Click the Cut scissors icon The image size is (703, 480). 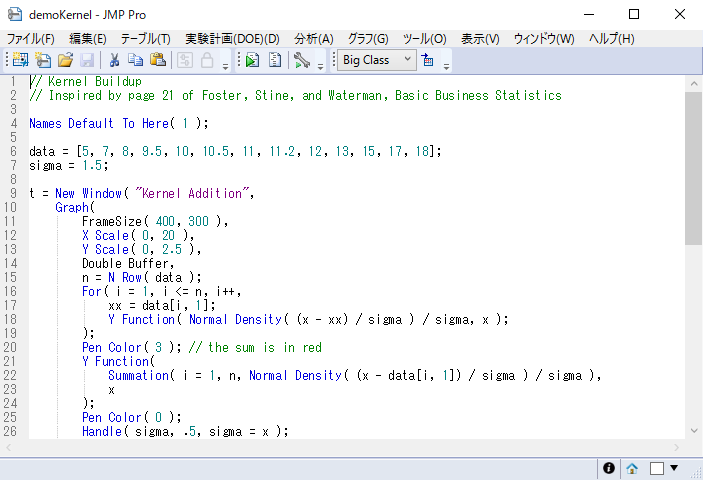click(115, 60)
